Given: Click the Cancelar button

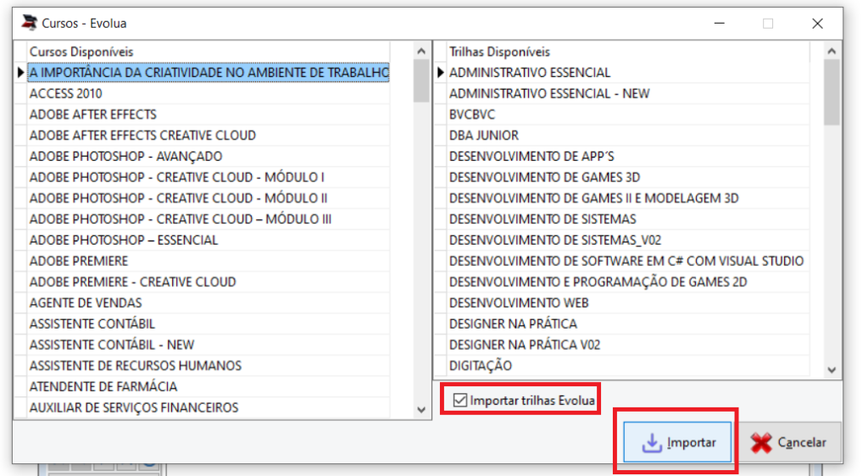Looking at the screenshot, I should click(x=789, y=442).
